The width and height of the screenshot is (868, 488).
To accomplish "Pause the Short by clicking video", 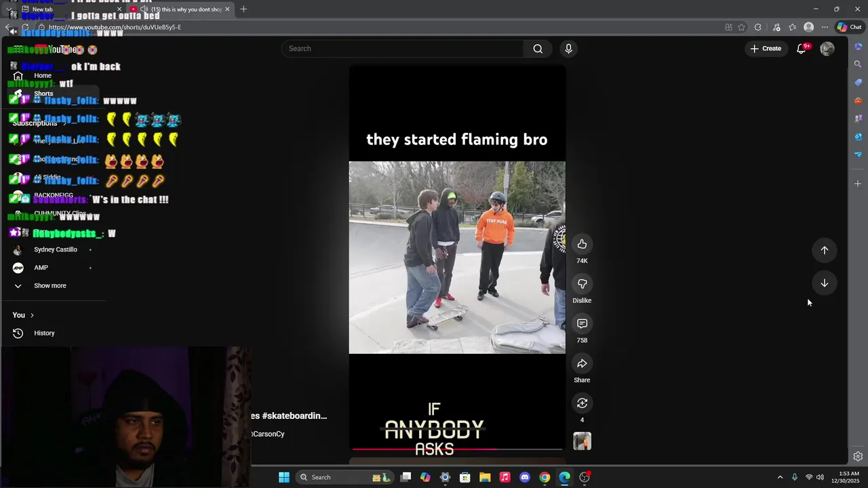I will (x=457, y=258).
